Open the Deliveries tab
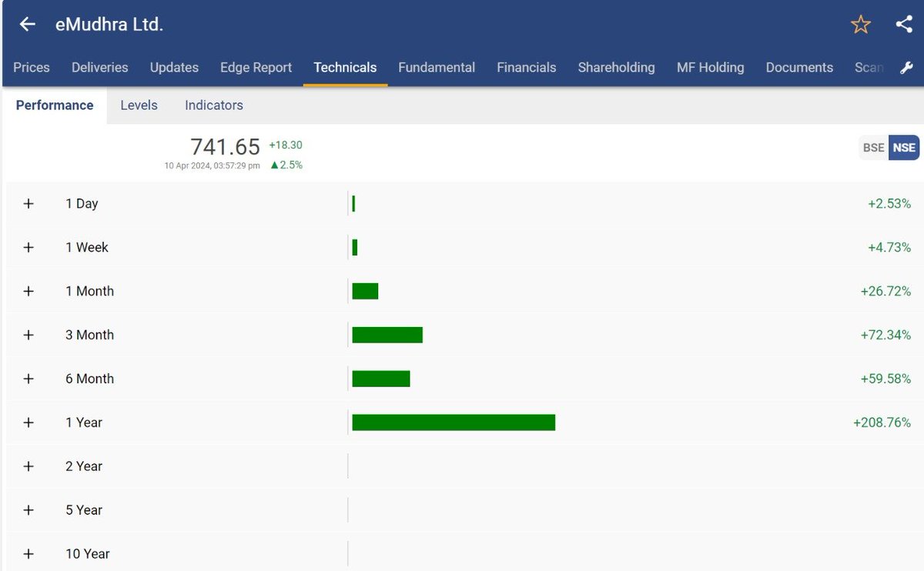The image size is (924, 571). [100, 68]
